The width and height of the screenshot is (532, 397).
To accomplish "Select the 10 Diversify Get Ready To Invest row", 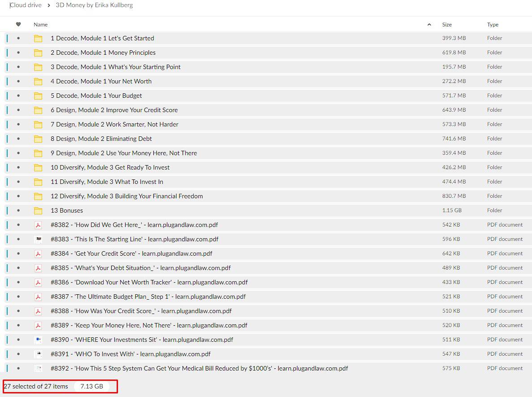I will pos(269,167).
